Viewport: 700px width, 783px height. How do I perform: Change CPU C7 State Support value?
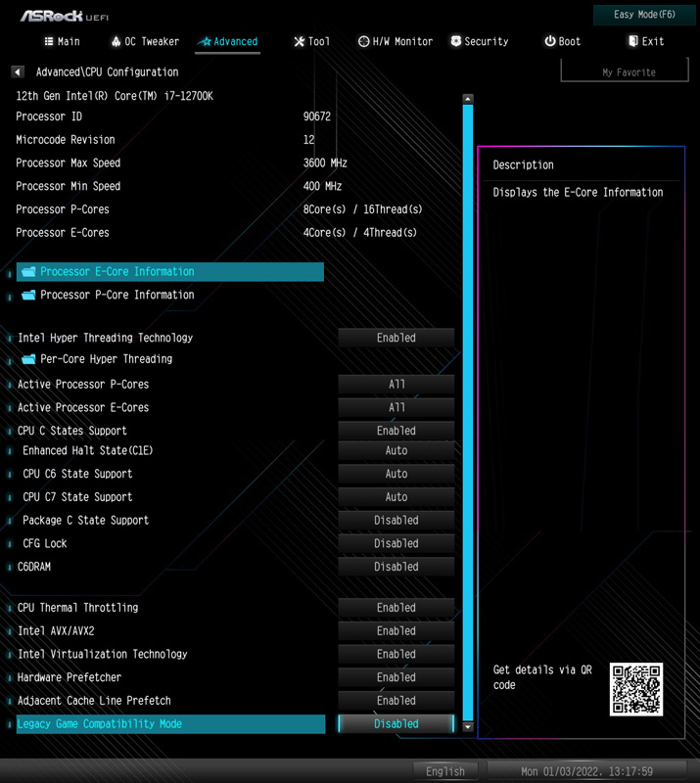coord(397,497)
